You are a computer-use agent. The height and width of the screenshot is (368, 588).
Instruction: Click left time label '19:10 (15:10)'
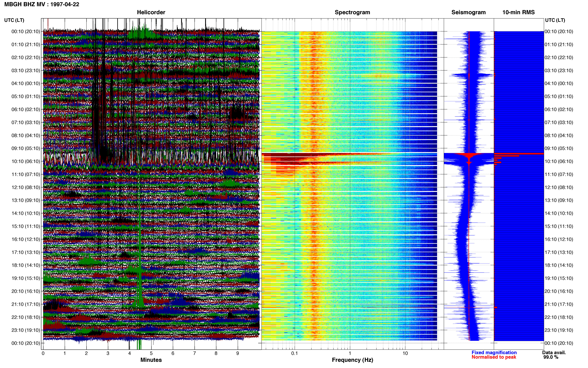click(x=26, y=278)
